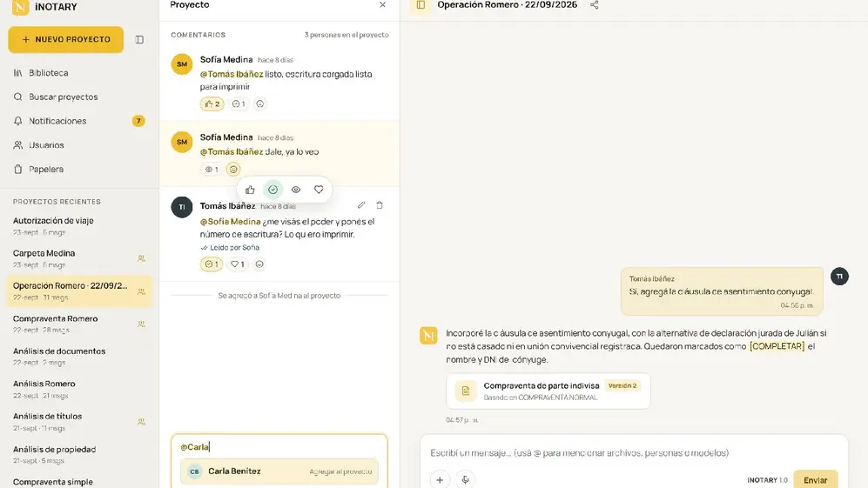Select Carla Benitez from mention suggestions

pyautogui.click(x=279, y=471)
